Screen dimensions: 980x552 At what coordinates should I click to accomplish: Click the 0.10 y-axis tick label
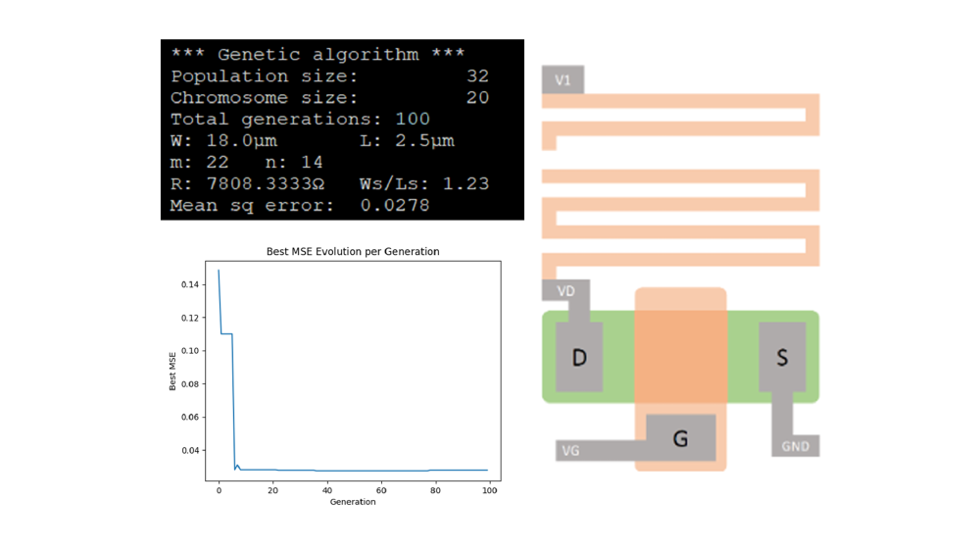tap(190, 351)
